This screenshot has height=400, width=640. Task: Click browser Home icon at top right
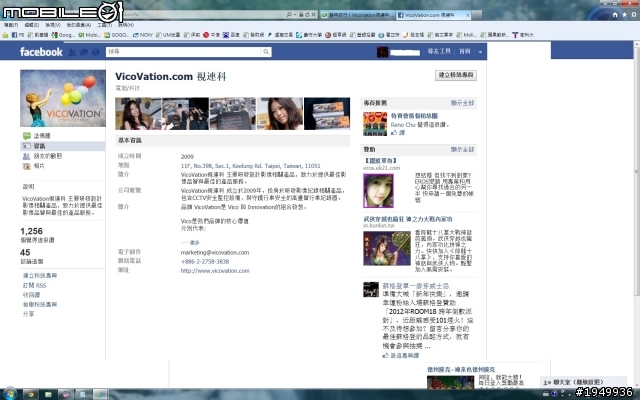(x=615, y=15)
